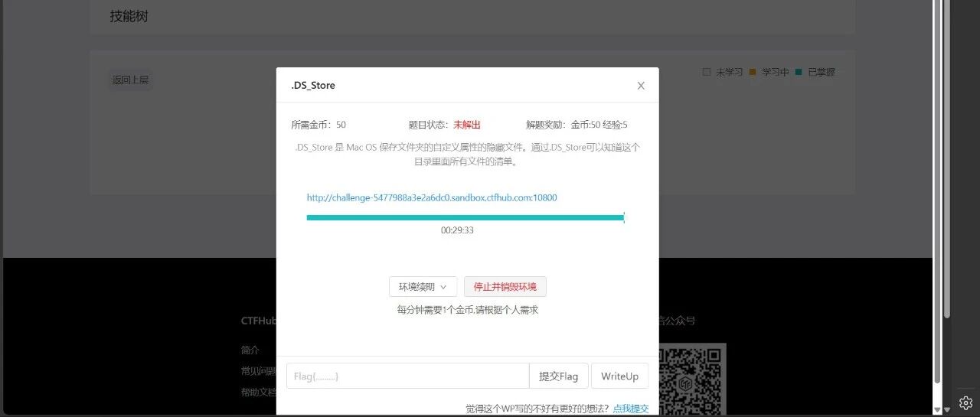
Task: Click the 未解出 status text
Action: 467,125
